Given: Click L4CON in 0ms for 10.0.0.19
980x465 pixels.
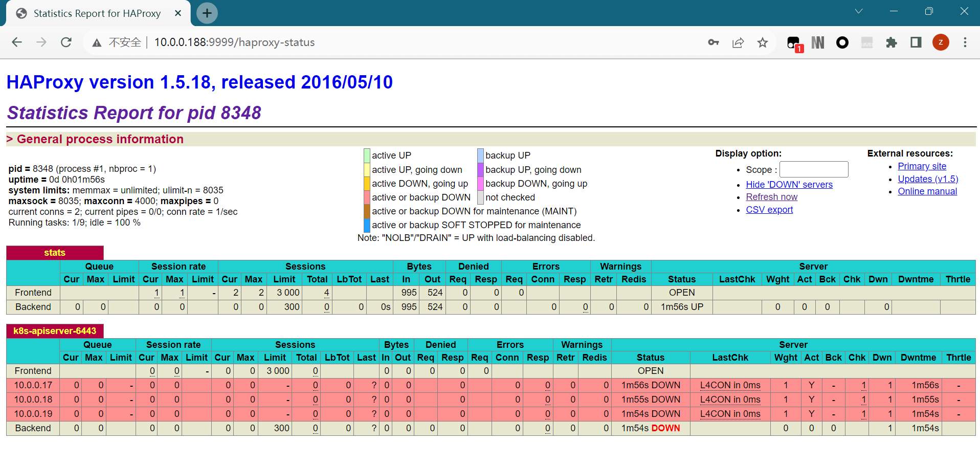Looking at the screenshot, I should tap(730, 414).
